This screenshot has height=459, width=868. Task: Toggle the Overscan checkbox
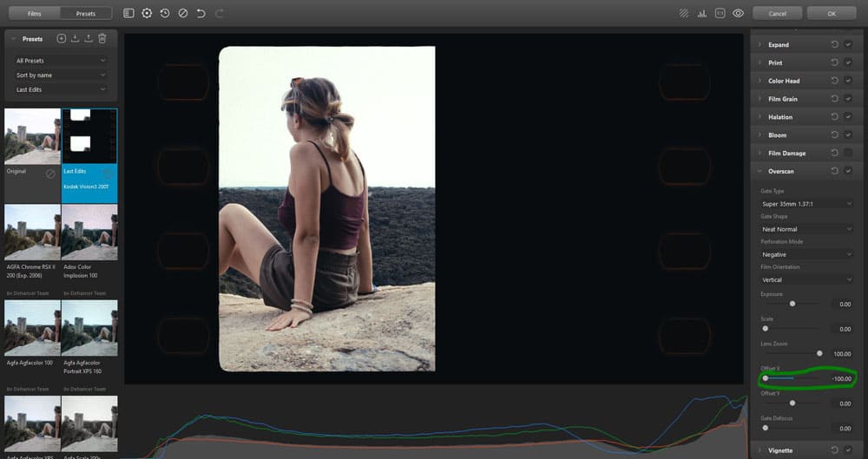(848, 171)
